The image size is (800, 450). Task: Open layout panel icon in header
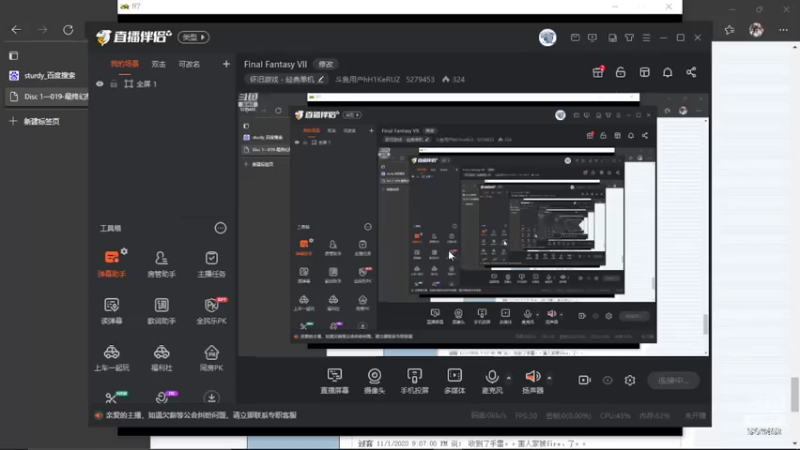644,72
